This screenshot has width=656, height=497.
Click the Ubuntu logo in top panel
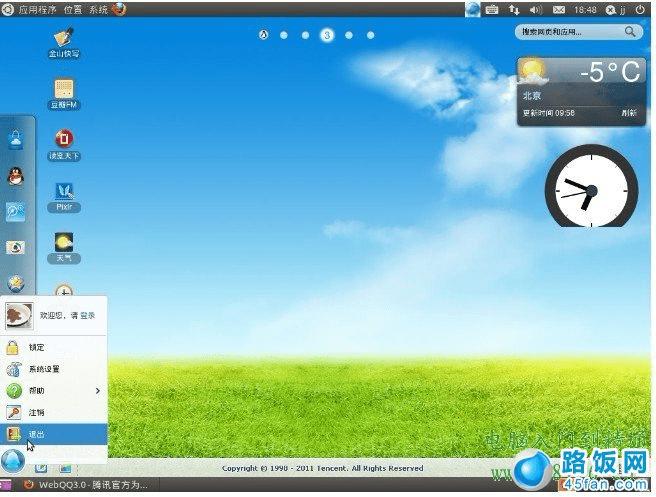point(8,9)
